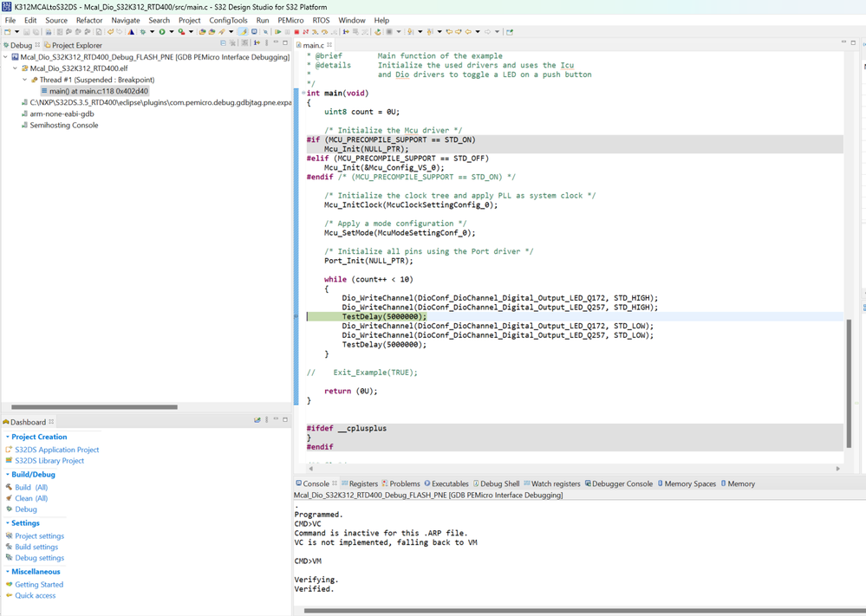Click the green Run launch icon
Image resolution: width=866 pixels, height=616 pixels.
pyautogui.click(x=162, y=32)
